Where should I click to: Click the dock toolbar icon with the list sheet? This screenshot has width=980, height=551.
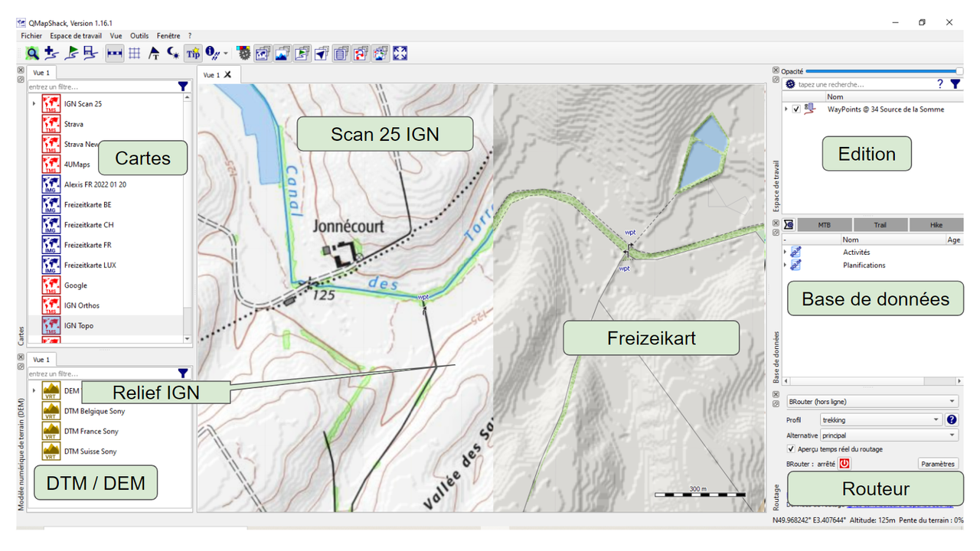(341, 54)
